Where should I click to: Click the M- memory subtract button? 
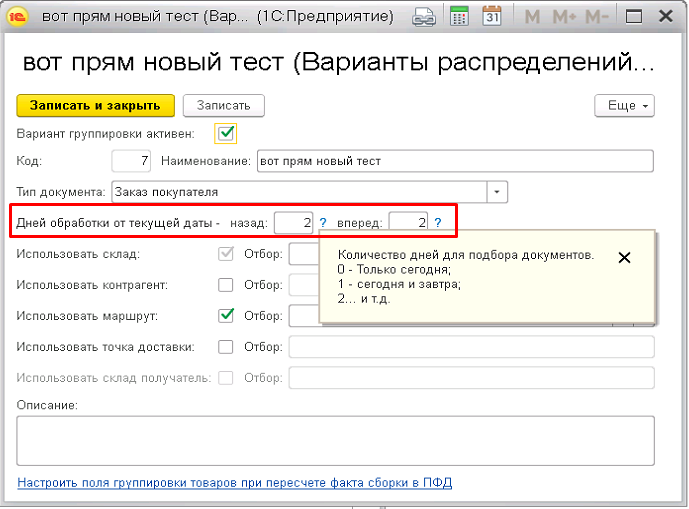pyautogui.click(x=597, y=17)
